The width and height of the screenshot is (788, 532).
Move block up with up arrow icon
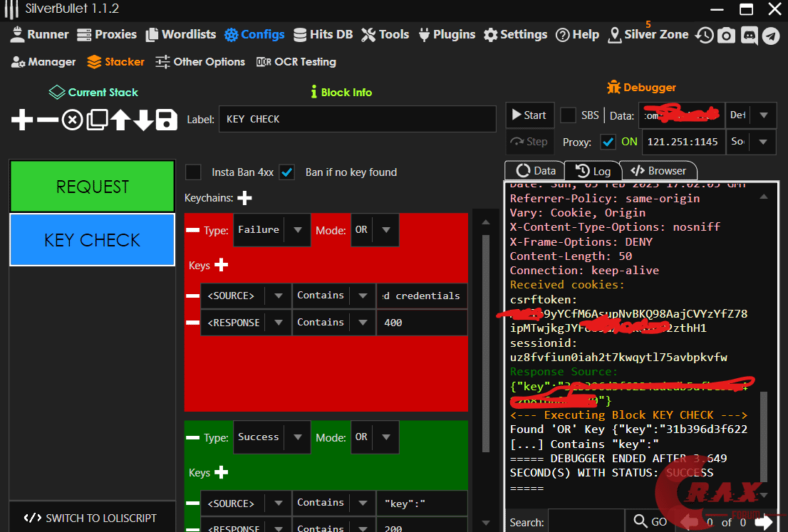(120, 120)
